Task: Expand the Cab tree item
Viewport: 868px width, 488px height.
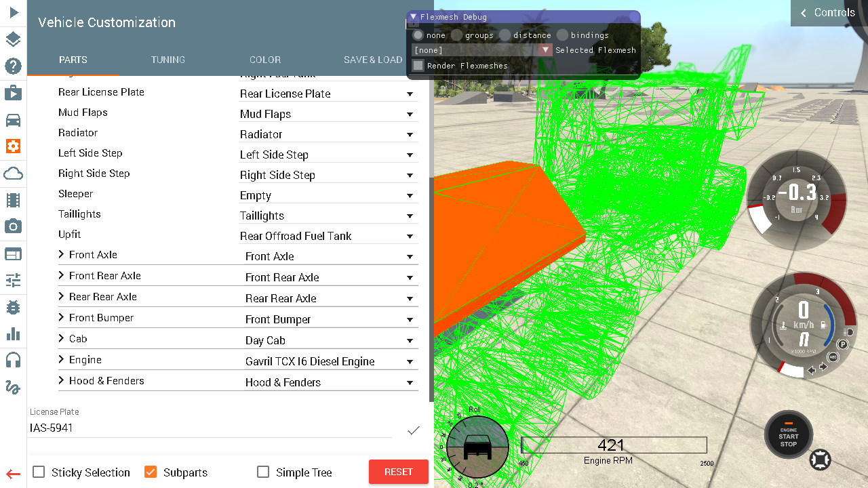Action: (61, 338)
